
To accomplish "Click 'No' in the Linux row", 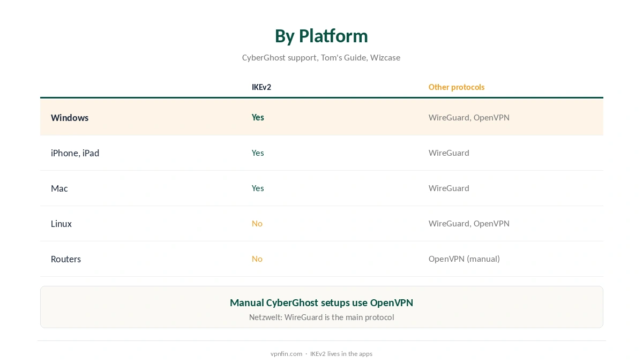I will pos(257,223).
